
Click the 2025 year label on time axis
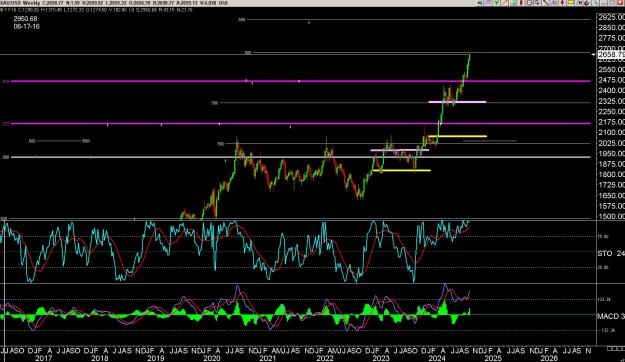(x=493, y=358)
